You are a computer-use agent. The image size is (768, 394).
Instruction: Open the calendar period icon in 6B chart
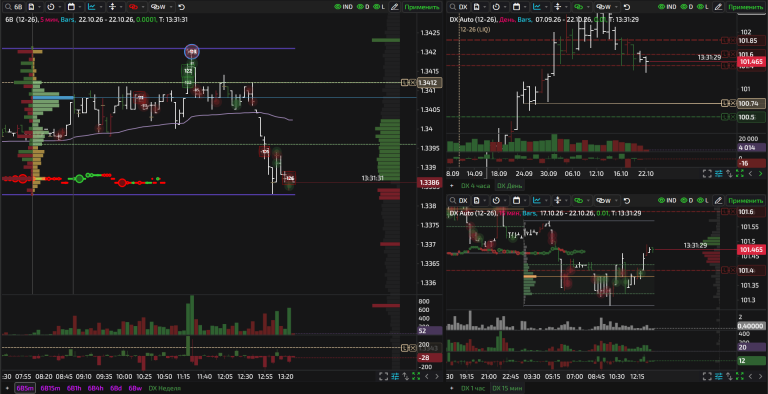(71, 7)
